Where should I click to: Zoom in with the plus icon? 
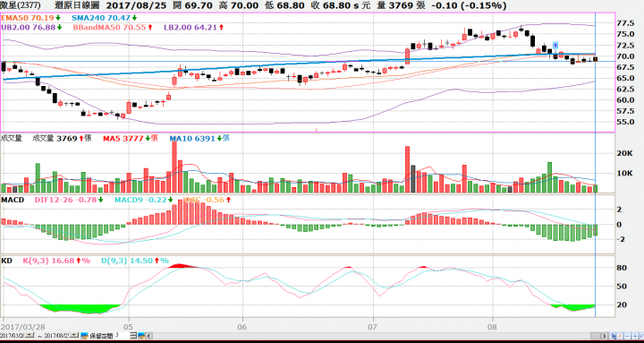(635, 336)
